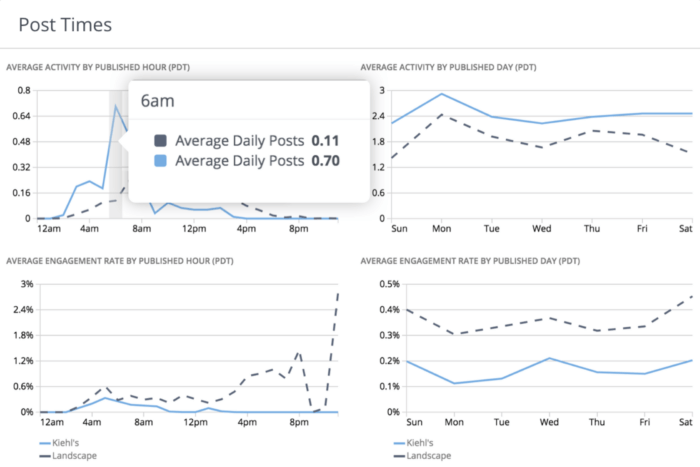The height and width of the screenshot is (467, 700).
Task: Click Average Activity by Published Hour title
Action: [98, 67]
